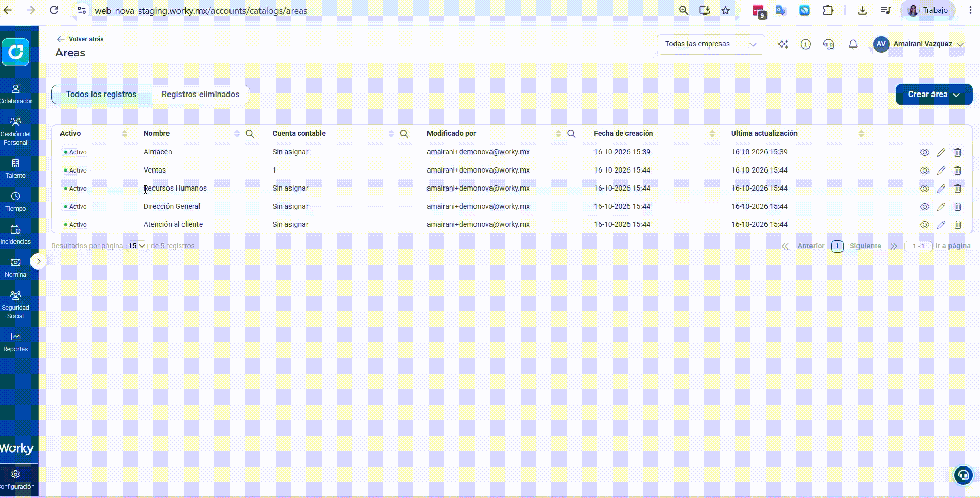The height and width of the screenshot is (498, 980).
Task: Switch to Registros eliminados tab
Action: 201,95
